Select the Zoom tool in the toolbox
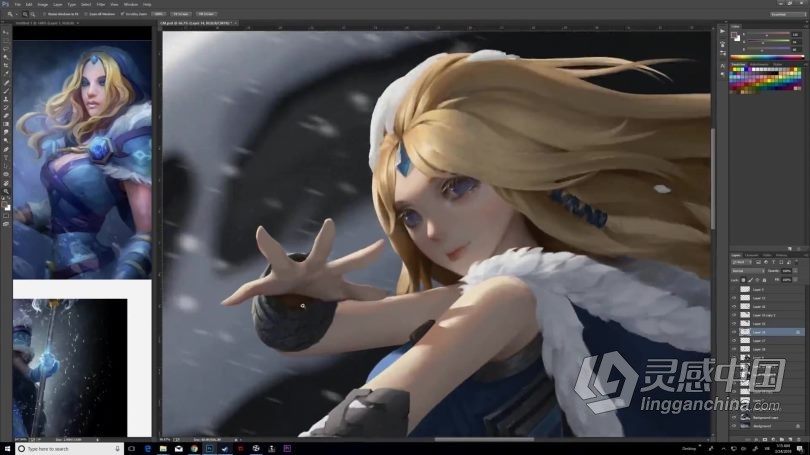The image size is (810, 455). point(6,191)
